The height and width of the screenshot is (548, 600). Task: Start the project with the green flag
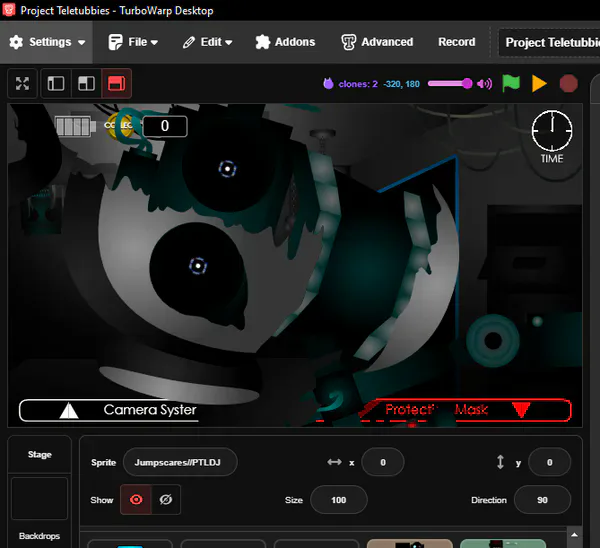coord(511,83)
